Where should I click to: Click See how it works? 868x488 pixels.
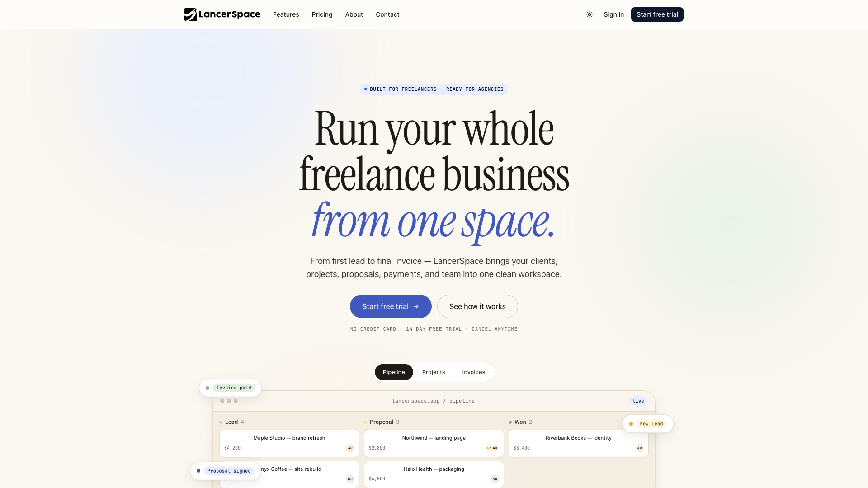[477, 306]
